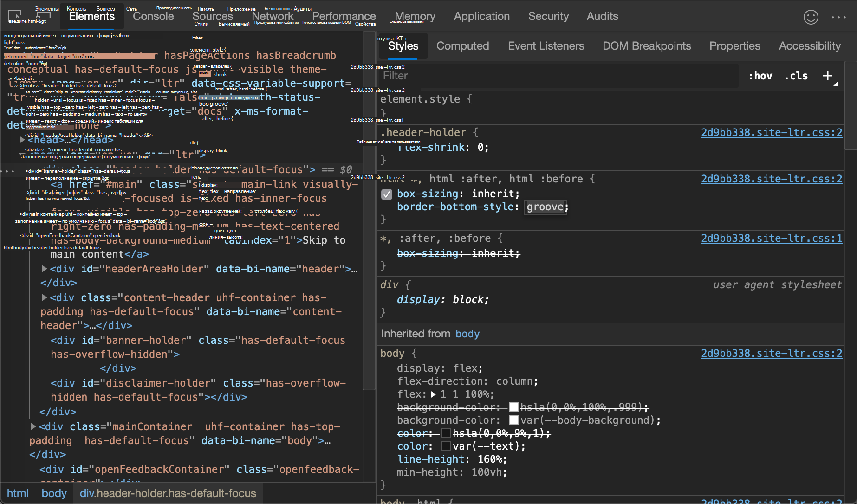Expand the content-header div node
Viewport: 857px width, 504px height.
point(45,297)
